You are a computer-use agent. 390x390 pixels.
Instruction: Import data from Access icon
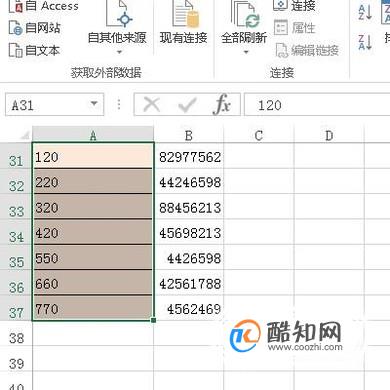pyautogui.click(x=16, y=6)
